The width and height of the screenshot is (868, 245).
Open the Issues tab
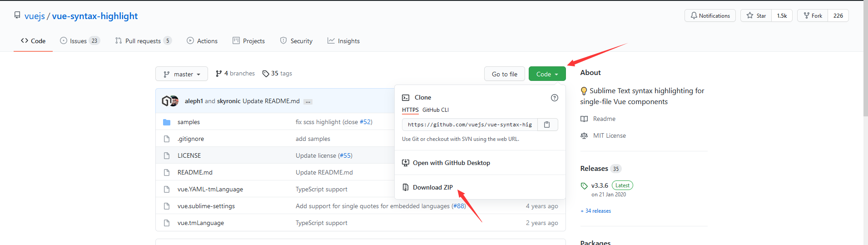[x=80, y=41]
